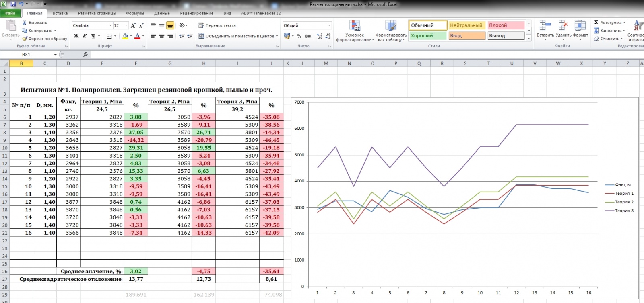Increase decimal places
The height and width of the screenshot is (303, 644).
(x=320, y=36)
